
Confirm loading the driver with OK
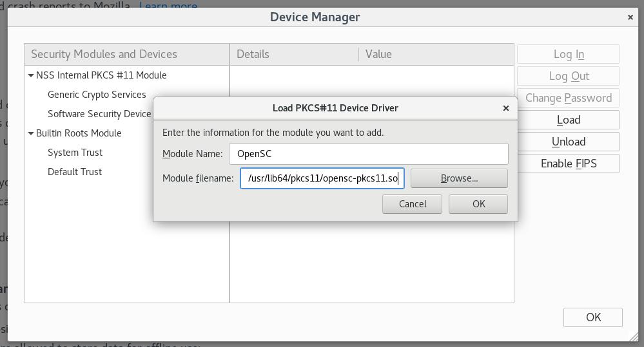tap(478, 204)
